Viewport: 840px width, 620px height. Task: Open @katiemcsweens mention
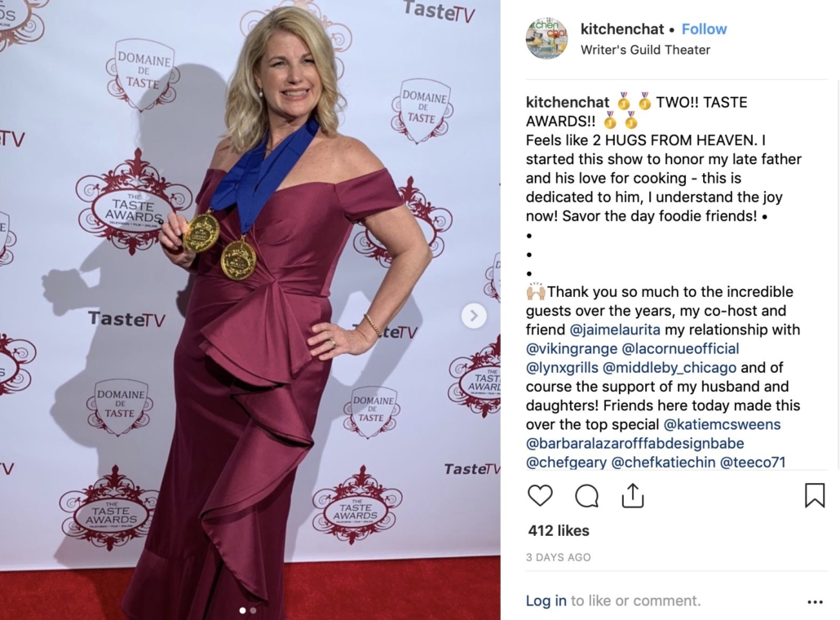(722, 424)
